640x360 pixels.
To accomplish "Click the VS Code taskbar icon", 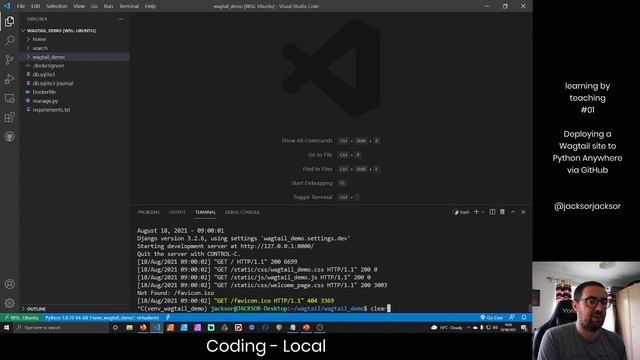I will (156, 327).
